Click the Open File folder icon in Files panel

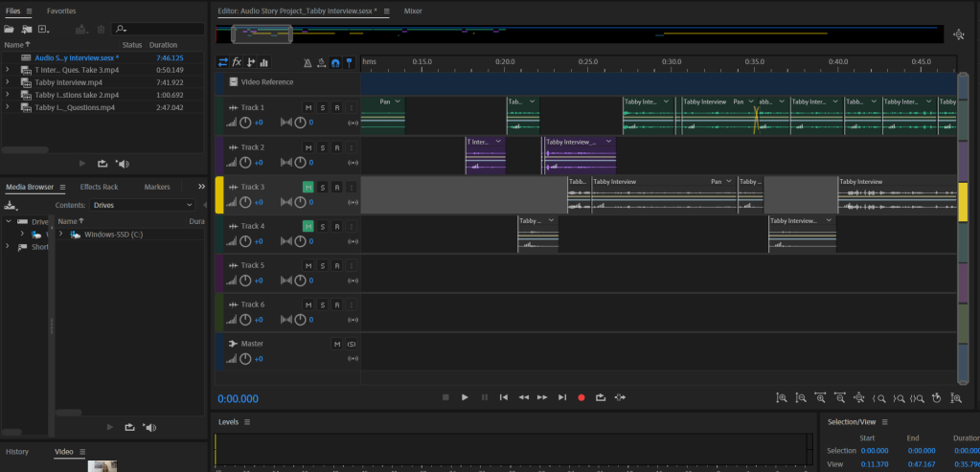[11, 30]
